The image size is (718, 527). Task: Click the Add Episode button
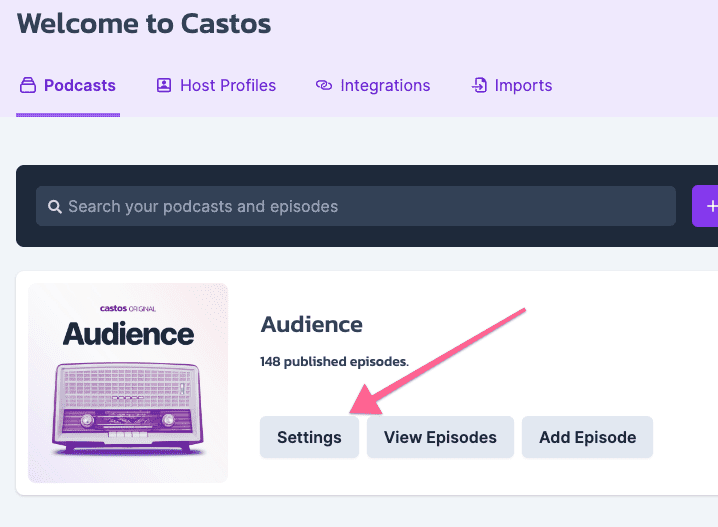pos(587,437)
